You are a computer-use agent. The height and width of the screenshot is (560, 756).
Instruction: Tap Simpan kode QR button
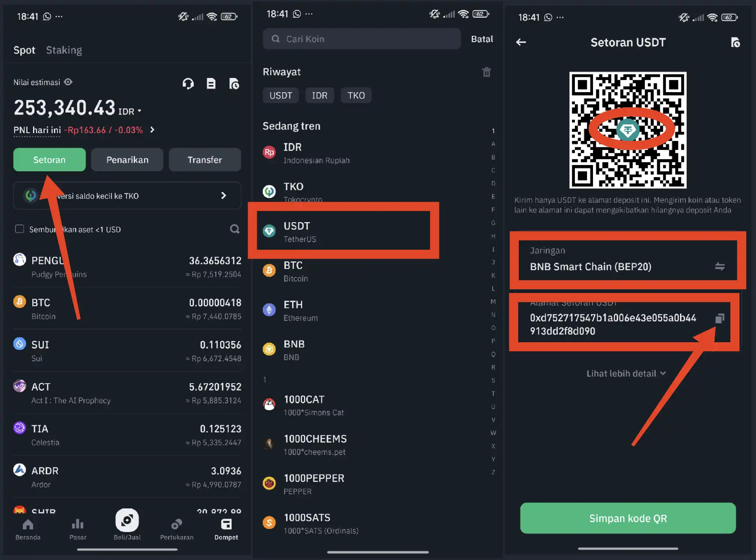click(x=628, y=518)
